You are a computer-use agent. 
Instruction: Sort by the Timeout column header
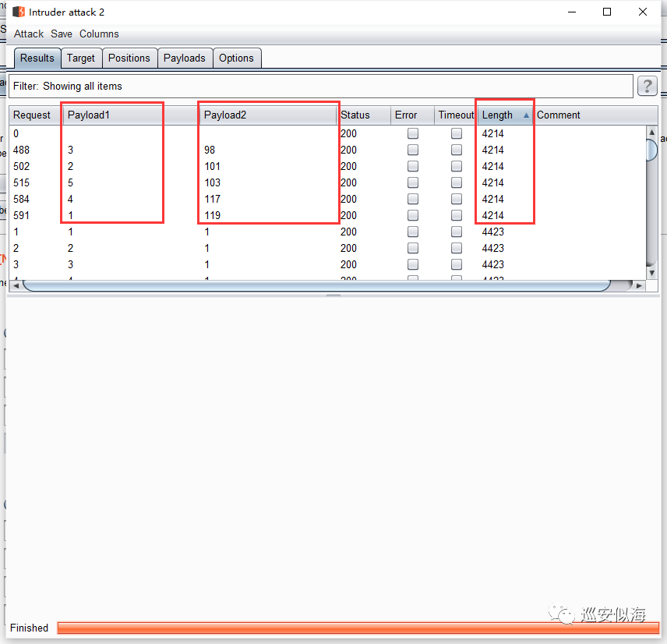coord(456,115)
